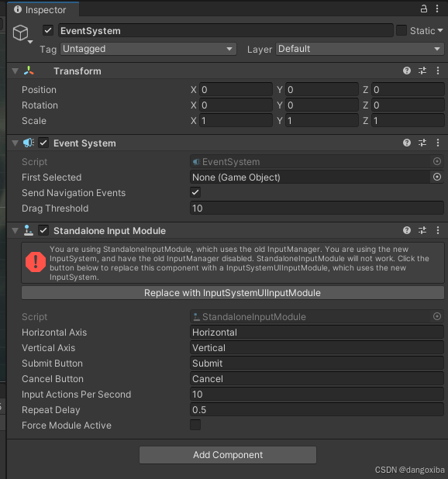Open the Tag dropdown showing Untagged
Viewport: 448px width, 479px height.
148,49
